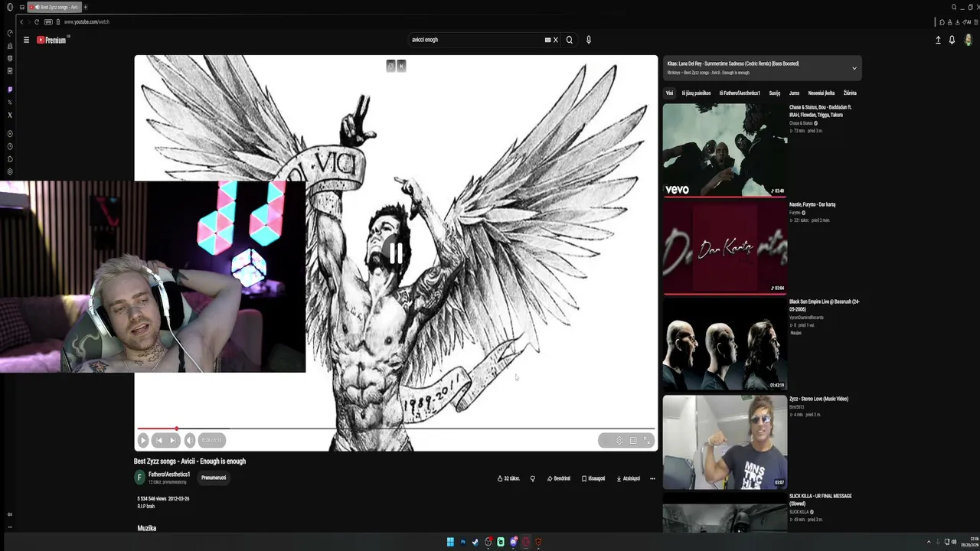Open the FatherofAesthetics1 channel name link
The image size is (980, 551).
(x=169, y=474)
